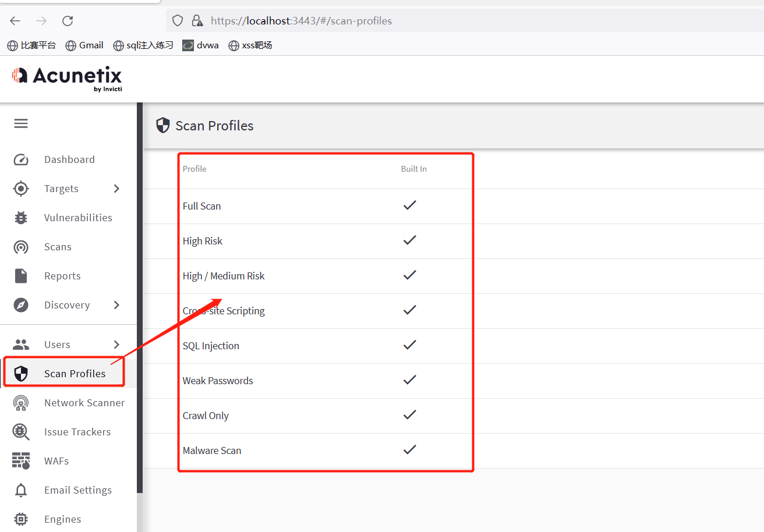This screenshot has height=532, width=764.
Task: Select Network Scanner in sidebar
Action: (x=84, y=403)
